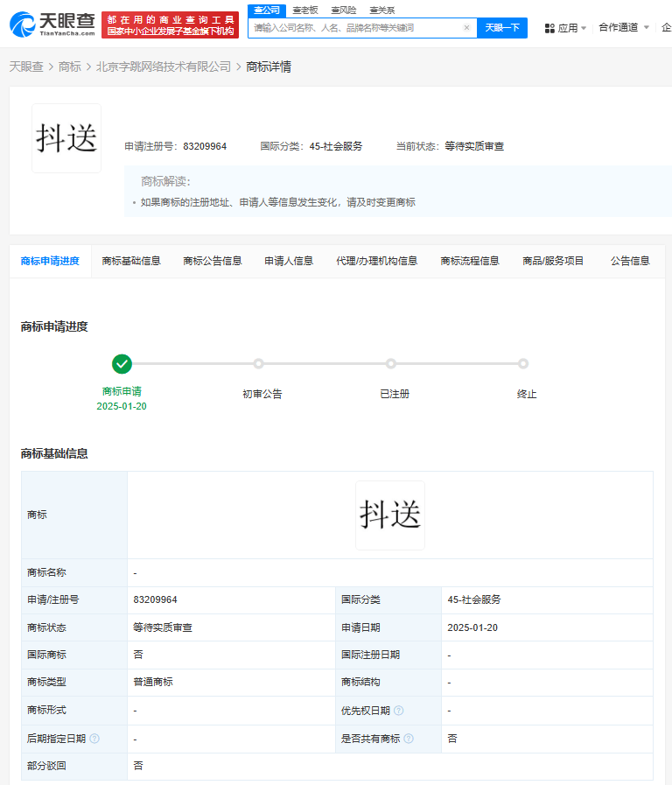The width and height of the screenshot is (672, 785).
Task: Open the 申请人信息 tab
Action: coord(289,261)
